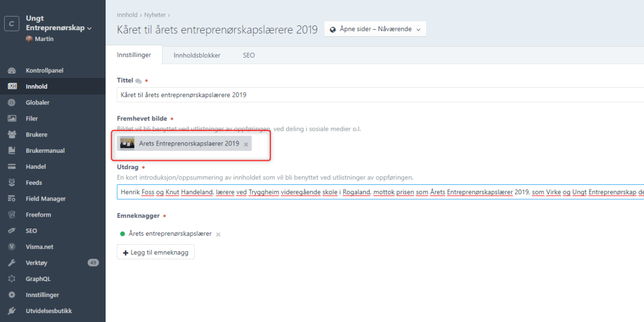Viewport: 644px width, 322px height.
Task: Switch to the Innholdsblokker tab
Action: point(197,55)
